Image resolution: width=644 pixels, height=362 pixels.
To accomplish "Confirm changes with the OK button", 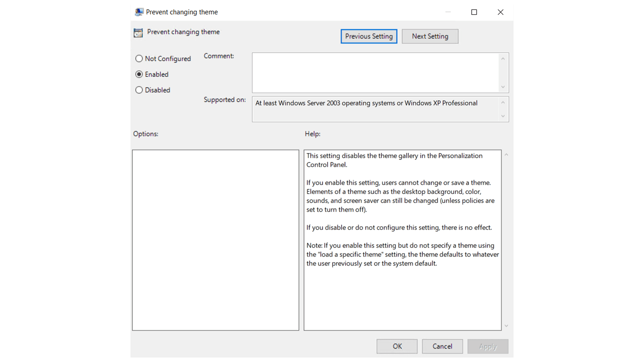I will pos(397,346).
